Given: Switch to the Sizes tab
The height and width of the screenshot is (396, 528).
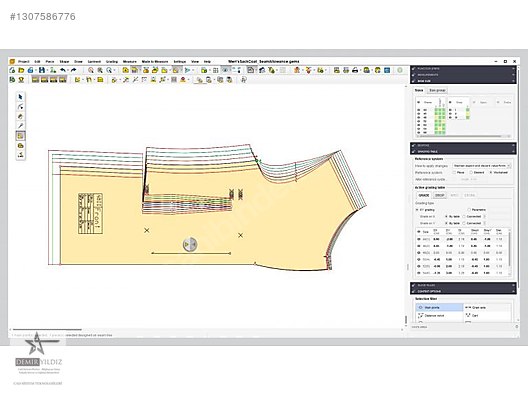Looking at the screenshot, I should [x=419, y=90].
